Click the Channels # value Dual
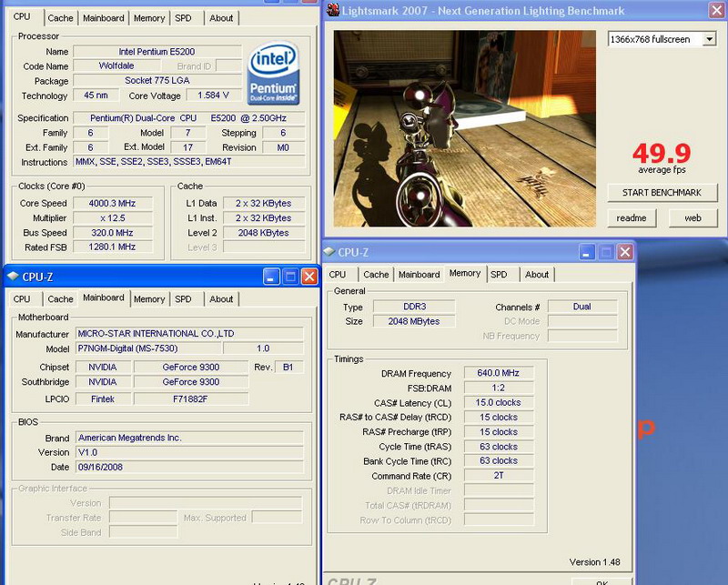Viewport: 728px width, 585px height. (x=582, y=307)
